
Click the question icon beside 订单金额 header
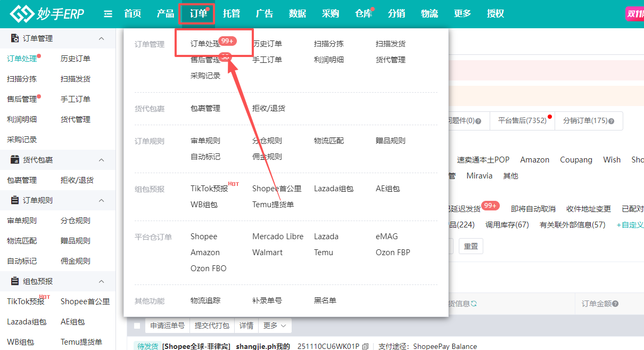[x=615, y=304]
